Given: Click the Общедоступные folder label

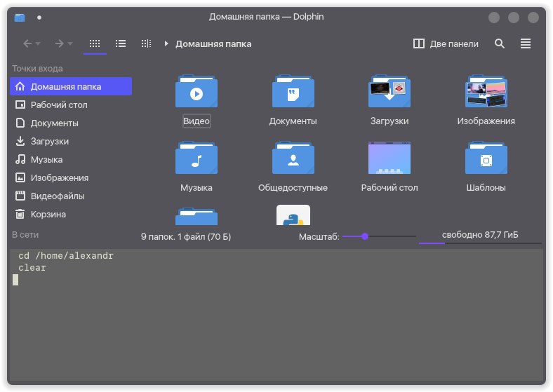Looking at the screenshot, I should coord(293,187).
